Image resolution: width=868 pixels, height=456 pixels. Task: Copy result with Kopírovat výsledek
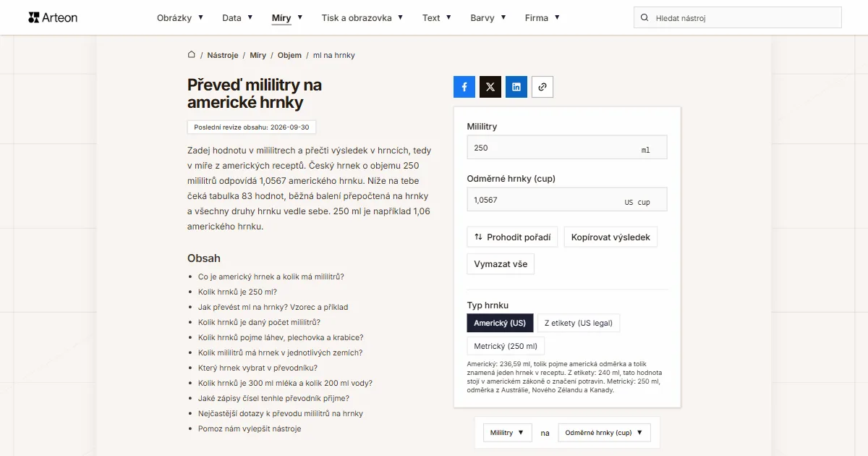coord(610,237)
